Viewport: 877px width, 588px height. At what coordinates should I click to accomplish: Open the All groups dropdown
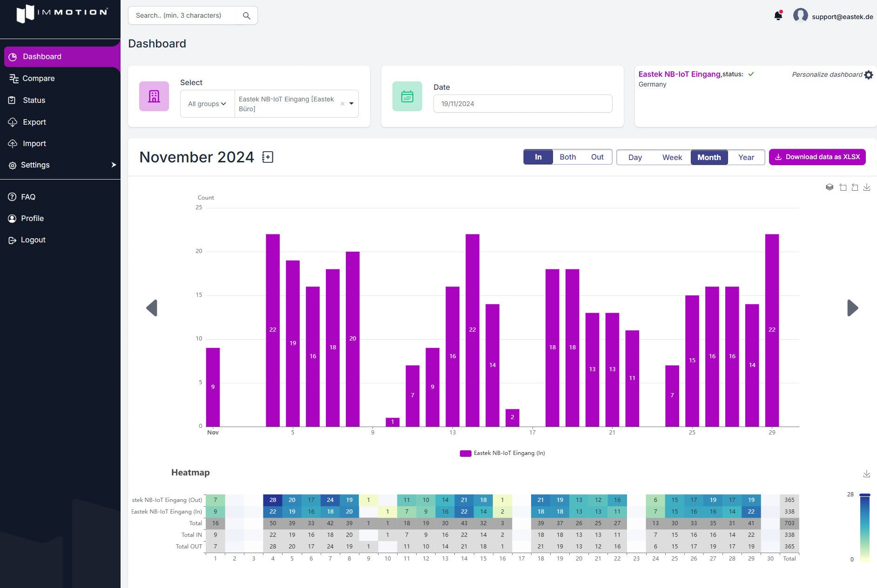pyautogui.click(x=206, y=104)
